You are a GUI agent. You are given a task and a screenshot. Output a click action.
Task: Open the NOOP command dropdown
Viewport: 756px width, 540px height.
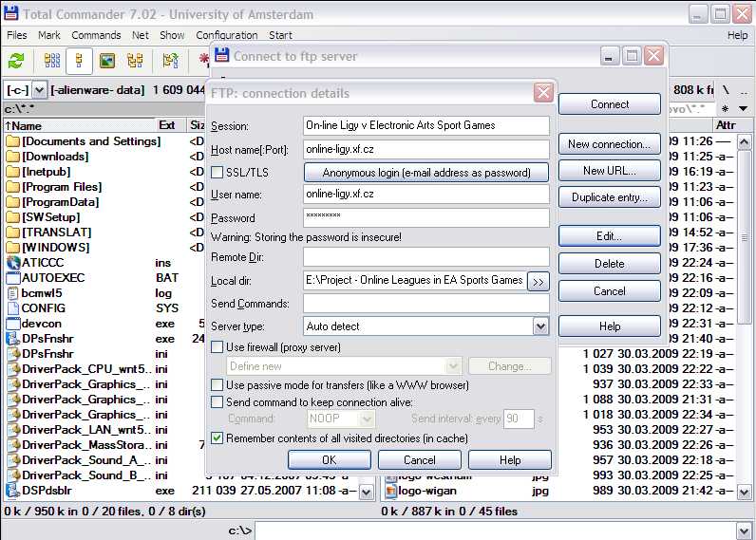tap(367, 419)
